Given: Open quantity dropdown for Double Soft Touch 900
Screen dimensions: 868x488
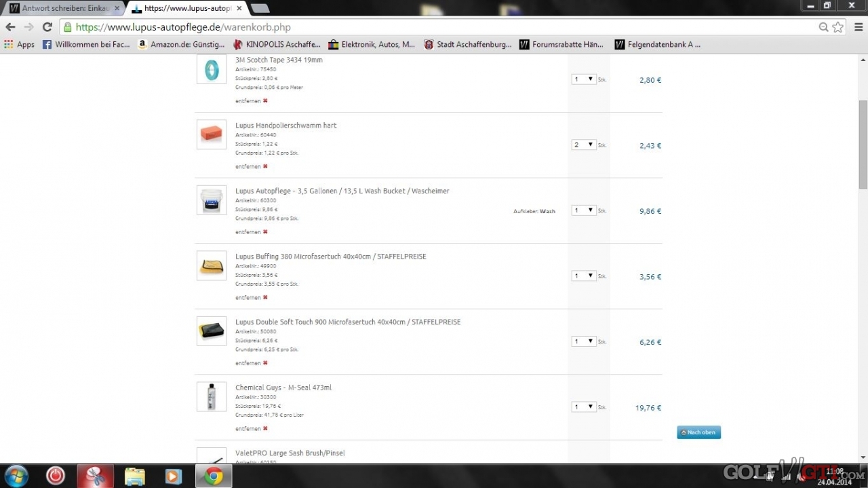Looking at the screenshot, I should (x=583, y=341).
